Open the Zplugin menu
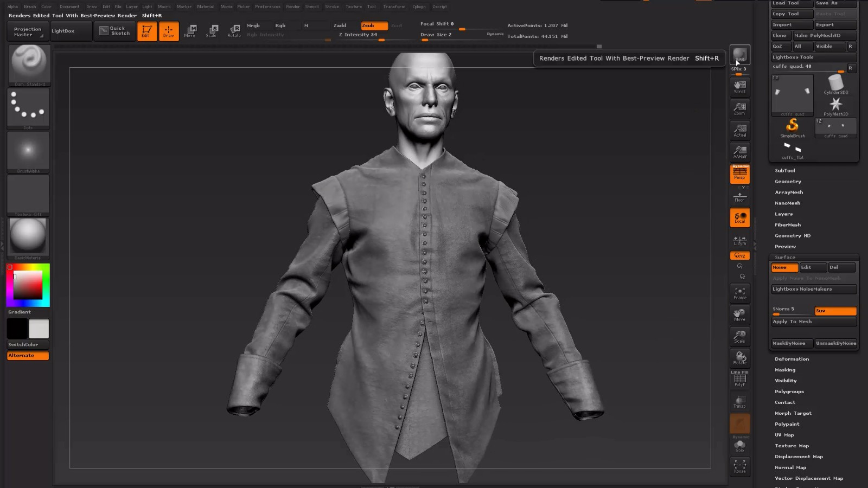 [x=419, y=7]
